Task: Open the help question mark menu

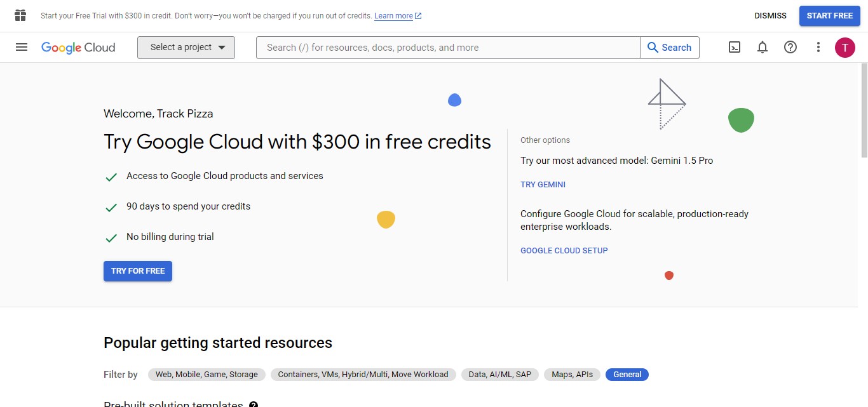Action: point(790,47)
